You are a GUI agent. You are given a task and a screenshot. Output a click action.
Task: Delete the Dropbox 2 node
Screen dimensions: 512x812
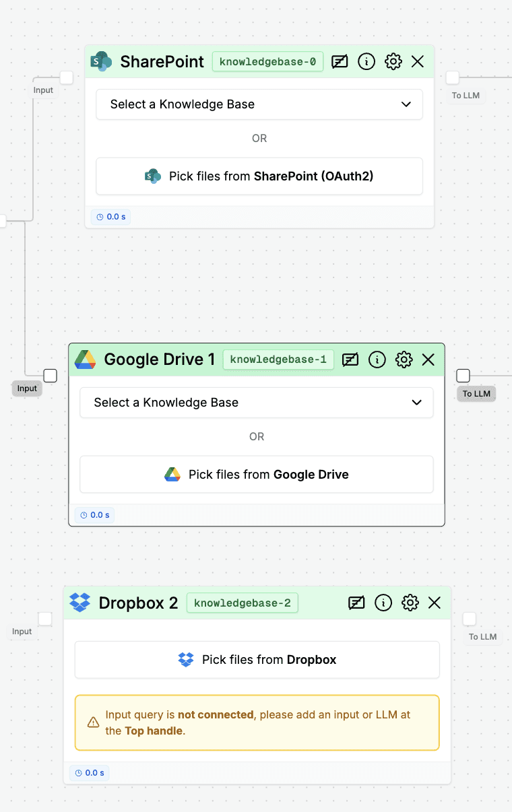coord(435,603)
